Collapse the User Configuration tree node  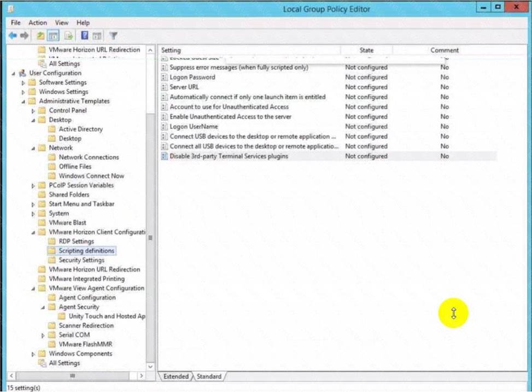click(x=14, y=74)
